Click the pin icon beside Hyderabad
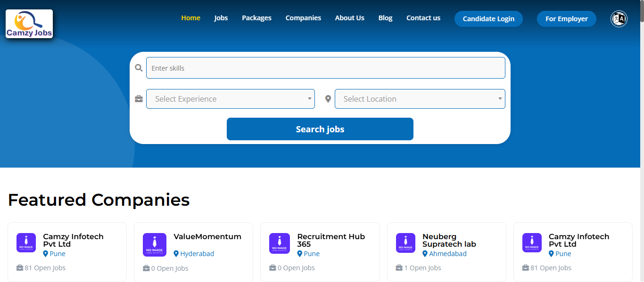This screenshot has height=282, width=644. 176,254
